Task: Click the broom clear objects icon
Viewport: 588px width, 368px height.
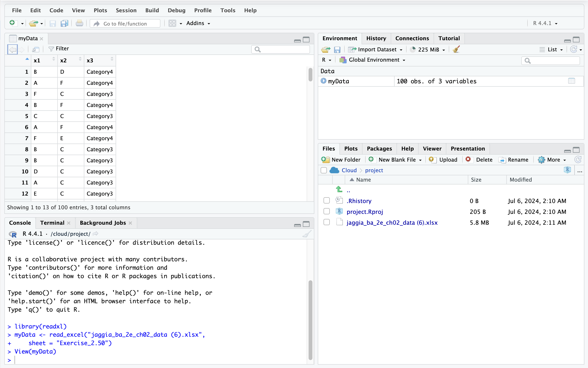Action: coord(456,49)
